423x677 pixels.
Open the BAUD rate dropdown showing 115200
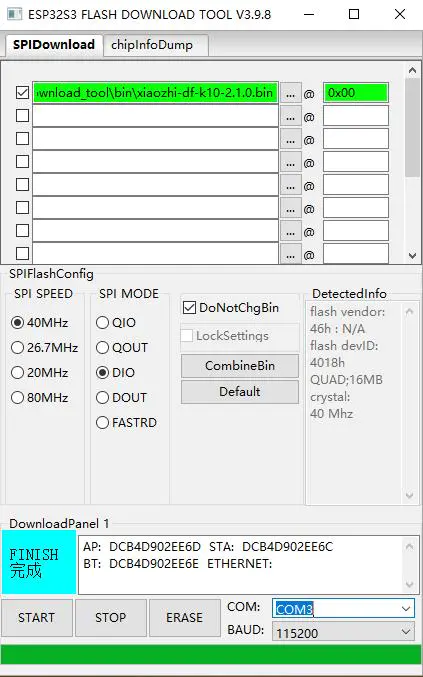pyautogui.click(x=344, y=633)
